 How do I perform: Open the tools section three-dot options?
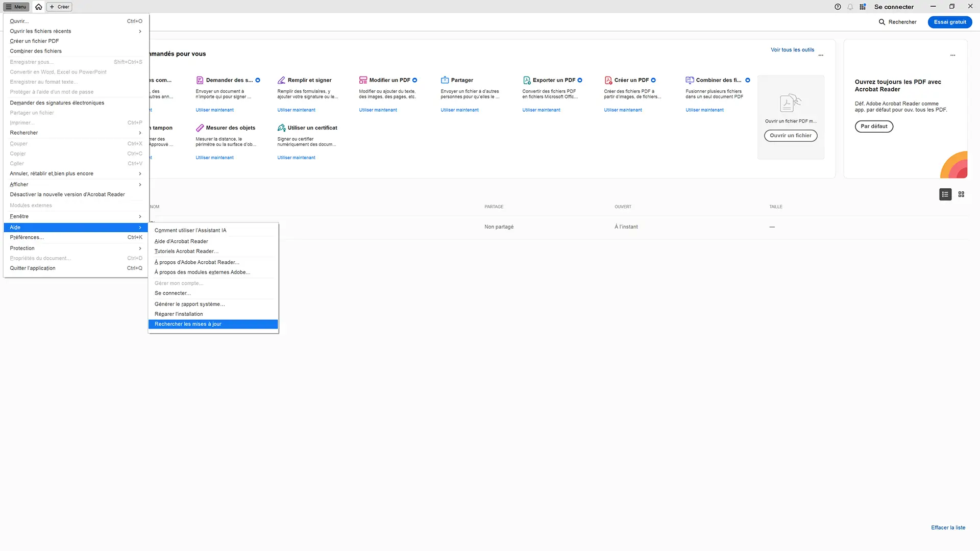pos(821,55)
